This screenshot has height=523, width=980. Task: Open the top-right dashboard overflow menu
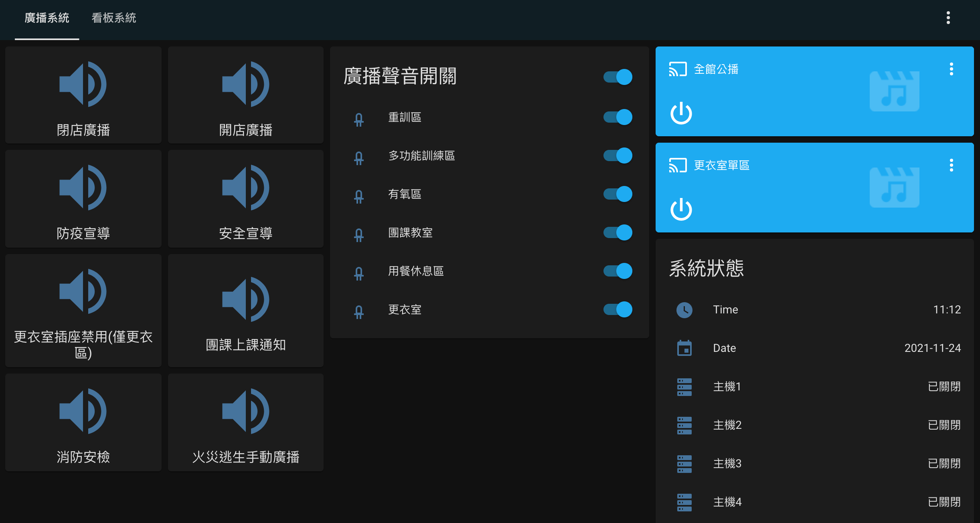tap(948, 18)
